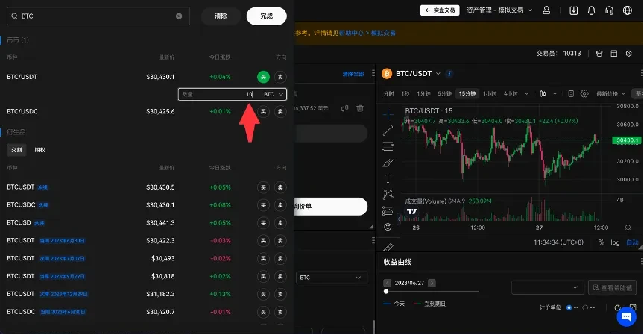Open the headset customer support icon
The image size is (644, 335).
610,10
